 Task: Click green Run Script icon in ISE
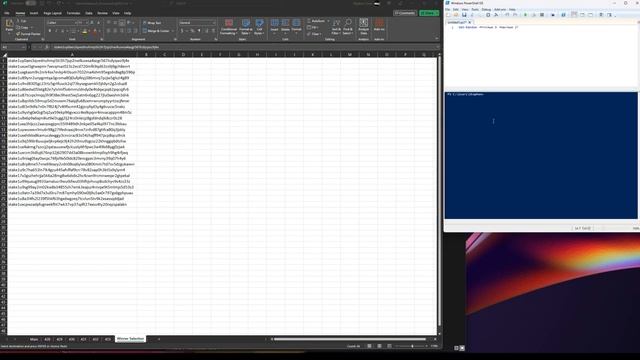525,15
